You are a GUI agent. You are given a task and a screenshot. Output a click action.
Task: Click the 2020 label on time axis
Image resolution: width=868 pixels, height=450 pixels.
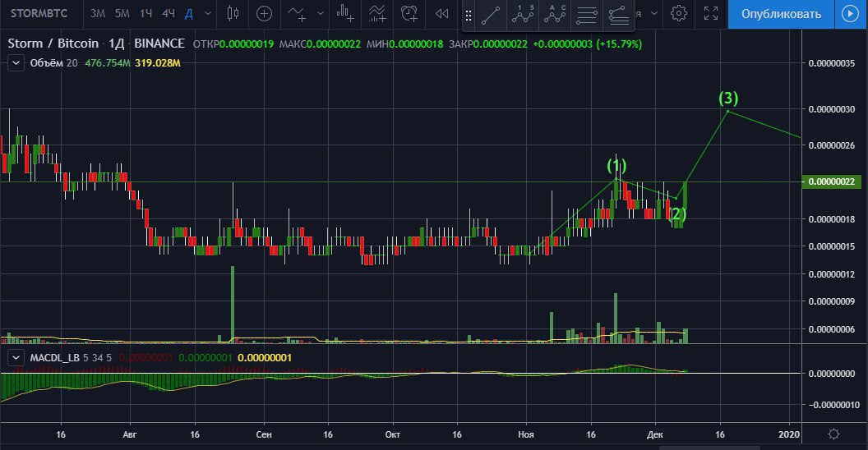(789, 434)
